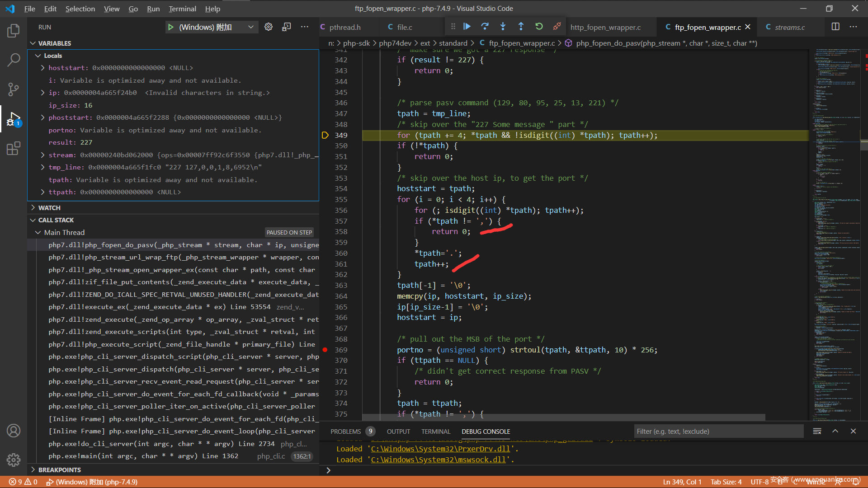Toggle the panel maximize chevron
Screen dimensions: 868x488
click(x=835, y=431)
